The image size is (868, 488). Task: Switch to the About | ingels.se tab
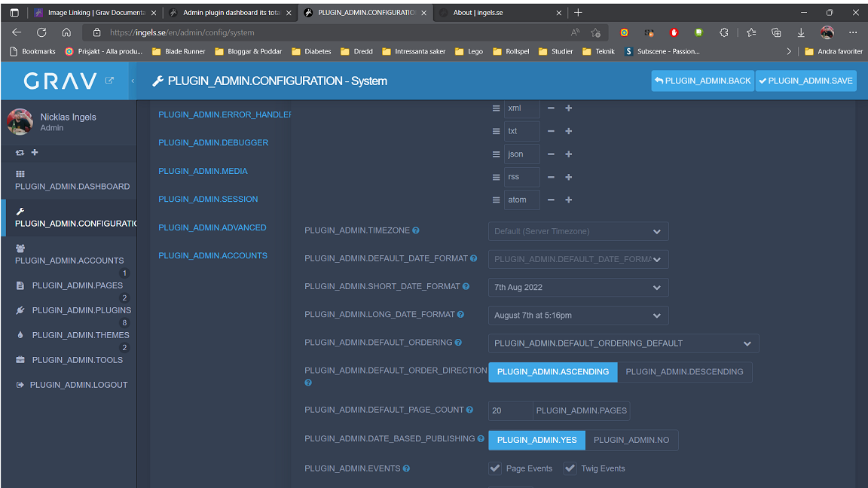tap(500, 13)
